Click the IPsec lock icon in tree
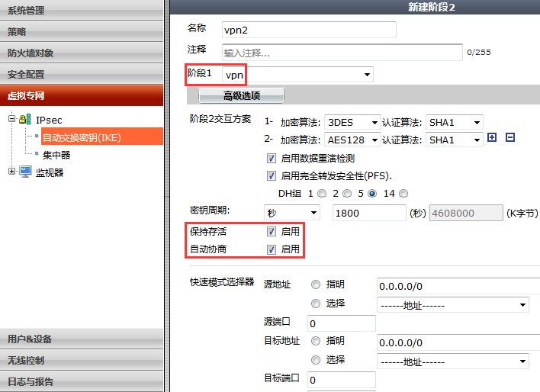 coord(24,120)
